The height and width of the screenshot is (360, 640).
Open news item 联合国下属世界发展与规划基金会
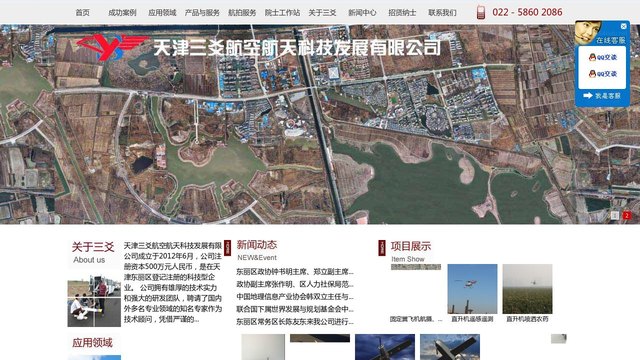click(295, 309)
